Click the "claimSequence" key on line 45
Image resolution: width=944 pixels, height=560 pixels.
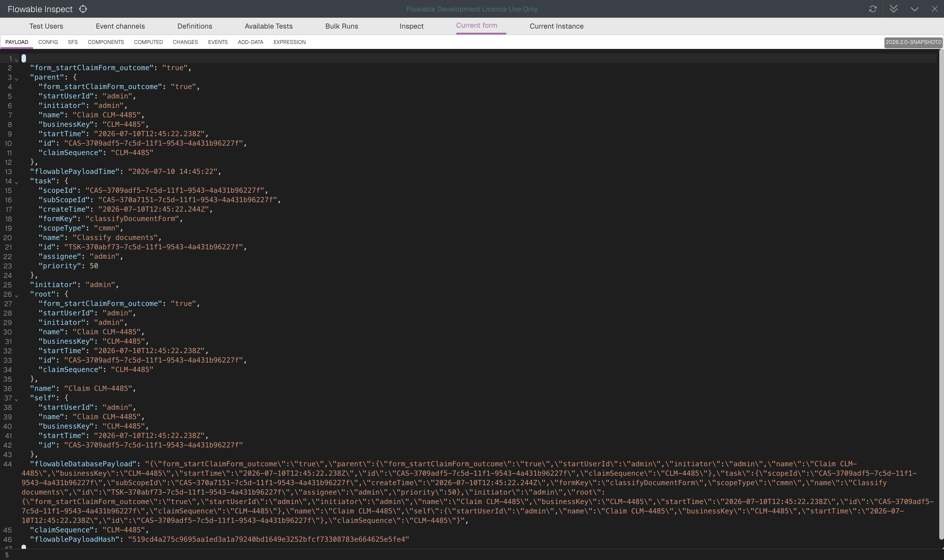point(62,530)
